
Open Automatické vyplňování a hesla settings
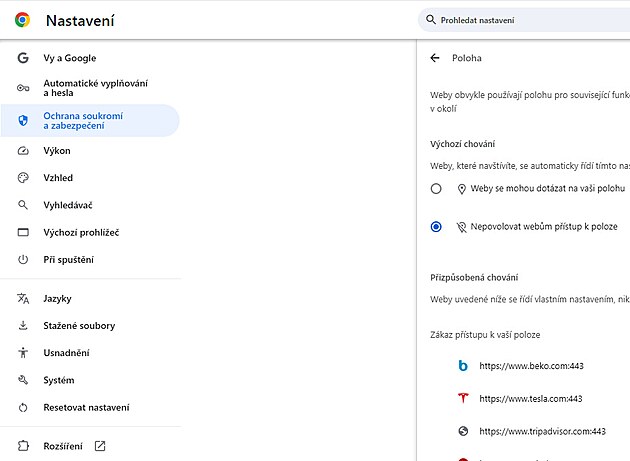click(x=87, y=88)
